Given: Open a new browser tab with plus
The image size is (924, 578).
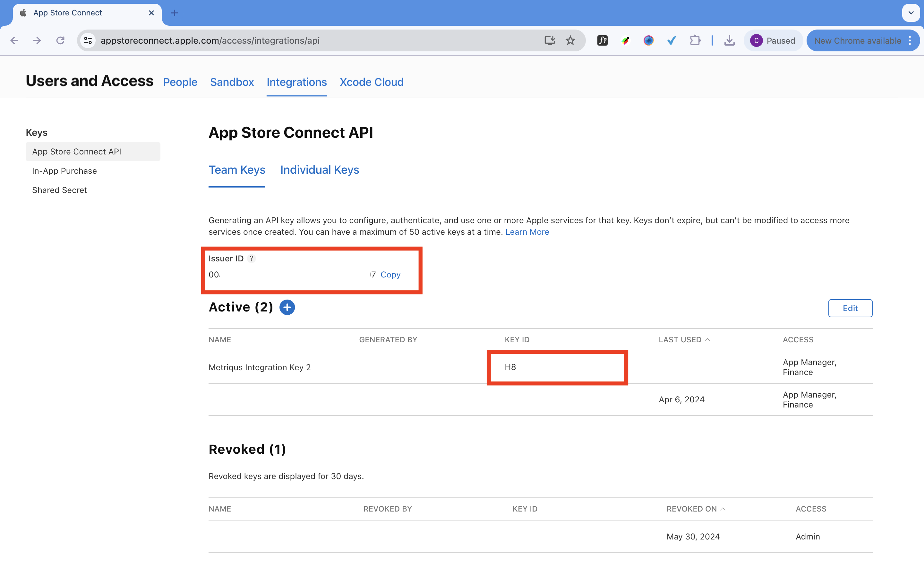Looking at the screenshot, I should 175,13.
